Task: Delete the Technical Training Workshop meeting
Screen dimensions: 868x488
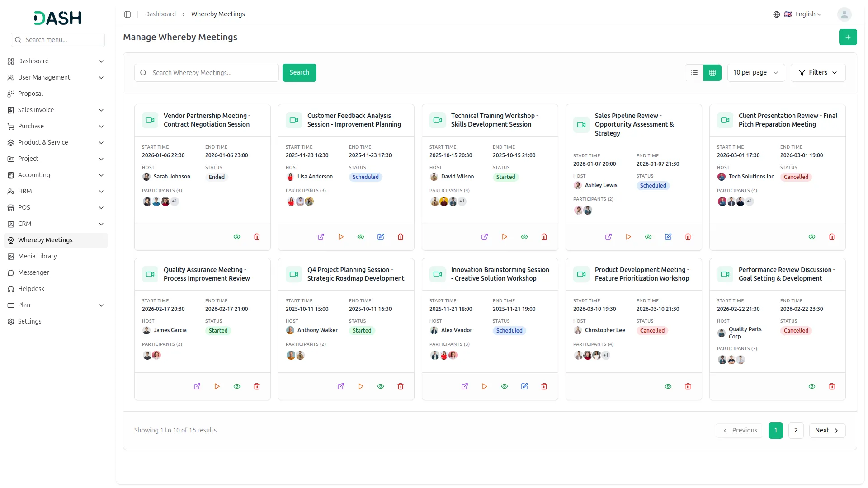Action: coord(544,237)
